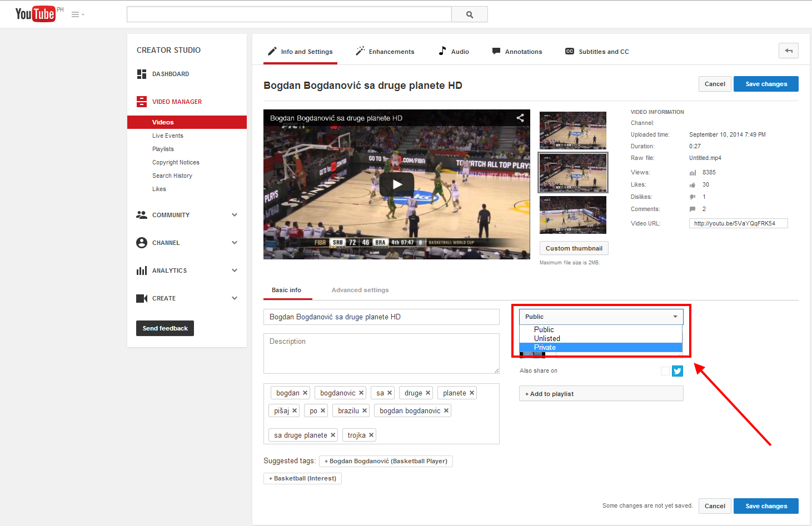Open Search History in sidebar

click(172, 176)
